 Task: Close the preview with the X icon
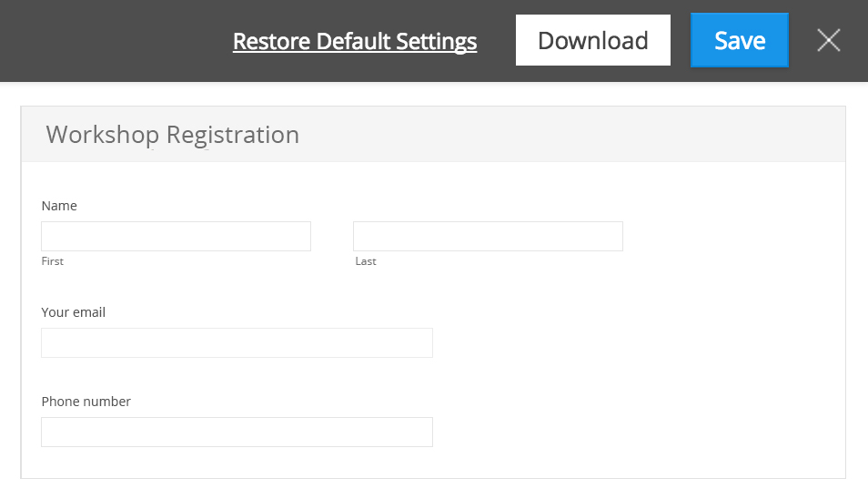[x=828, y=40]
